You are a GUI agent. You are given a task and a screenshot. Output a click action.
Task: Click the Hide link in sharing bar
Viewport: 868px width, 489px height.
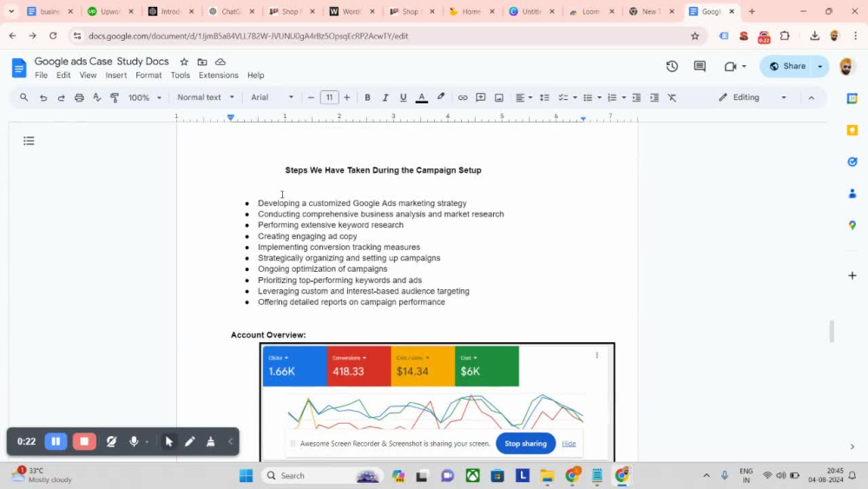569,444
